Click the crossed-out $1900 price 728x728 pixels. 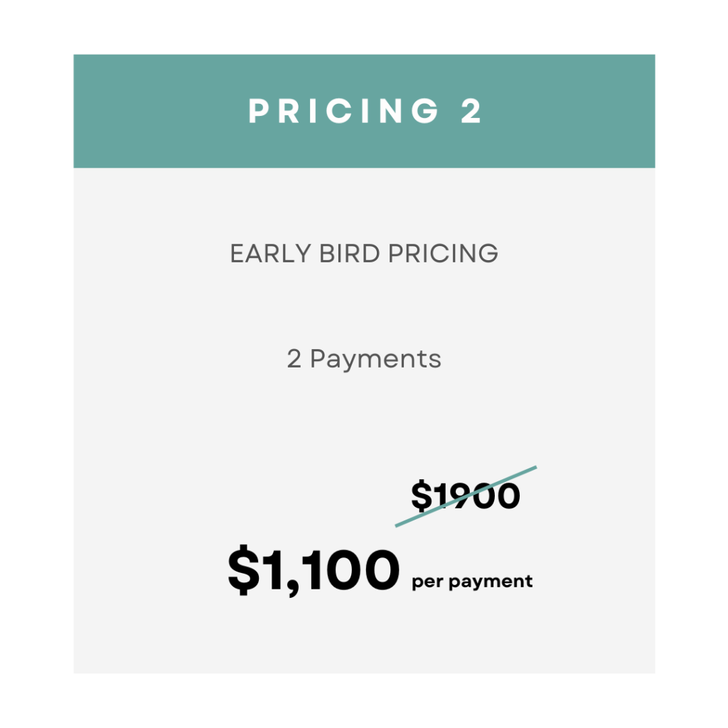click(x=466, y=496)
